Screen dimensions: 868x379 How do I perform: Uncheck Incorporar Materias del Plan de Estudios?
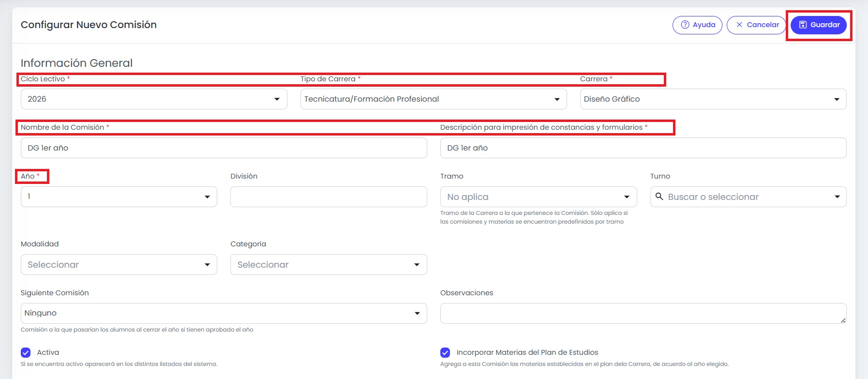(445, 352)
